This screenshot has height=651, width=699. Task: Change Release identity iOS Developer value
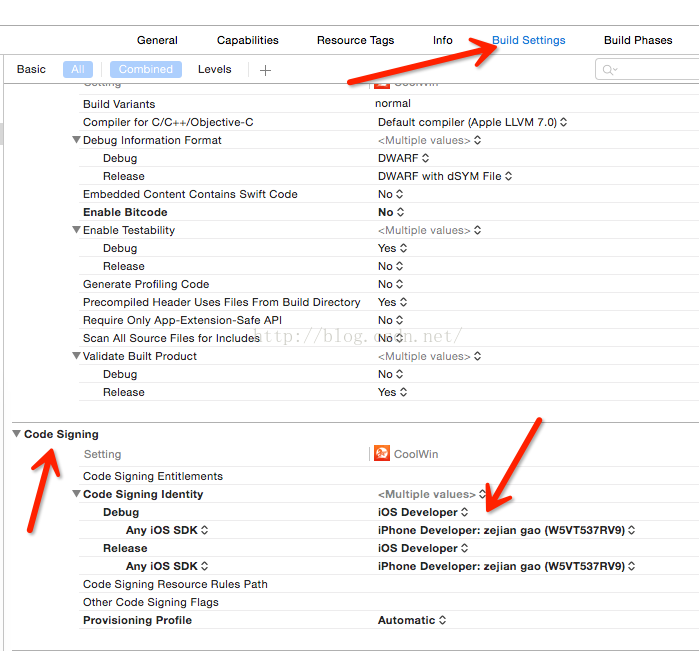coord(423,548)
